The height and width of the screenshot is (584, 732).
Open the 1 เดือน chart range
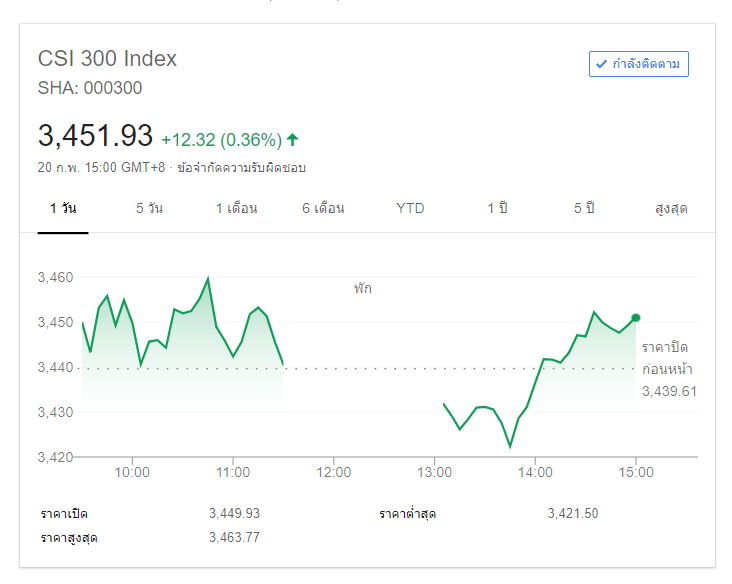[236, 208]
